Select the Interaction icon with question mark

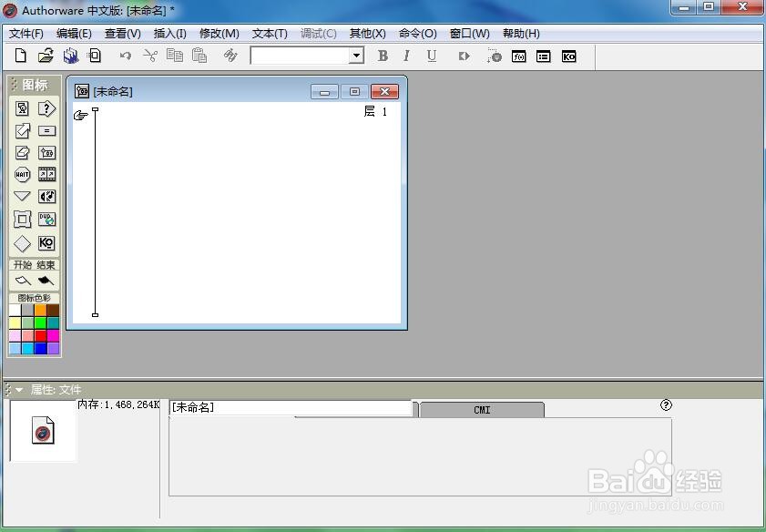(x=46, y=108)
